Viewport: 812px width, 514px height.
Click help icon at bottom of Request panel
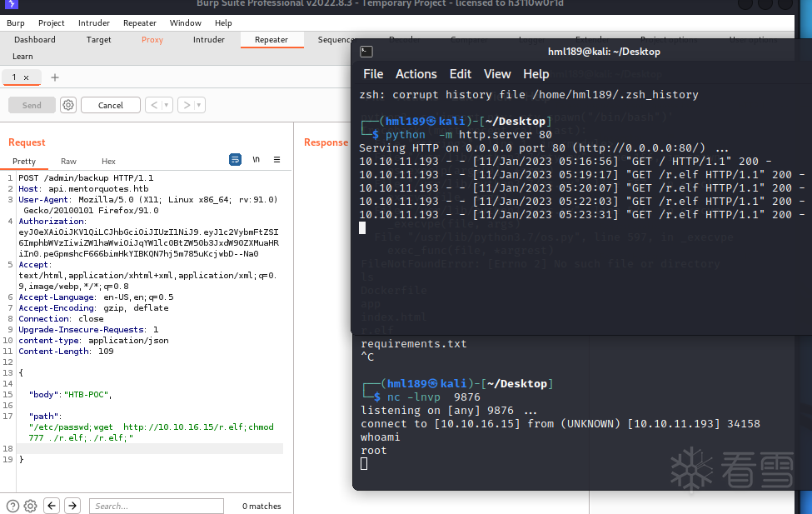13,506
